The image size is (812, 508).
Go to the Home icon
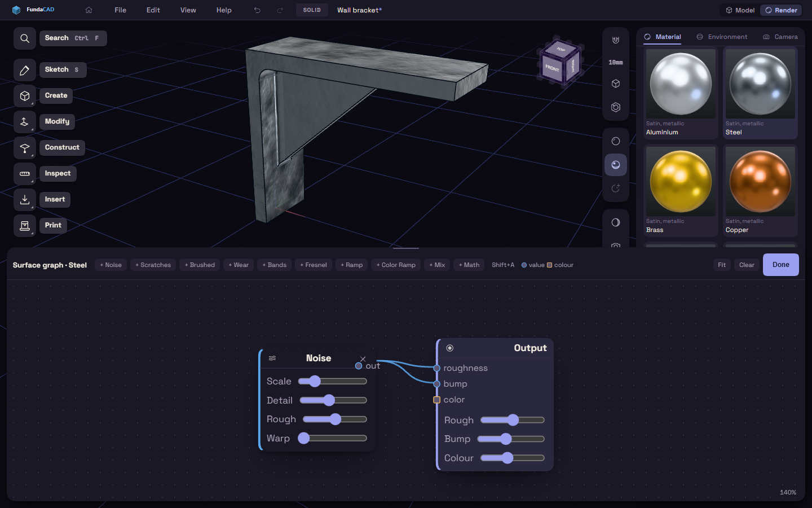89,10
